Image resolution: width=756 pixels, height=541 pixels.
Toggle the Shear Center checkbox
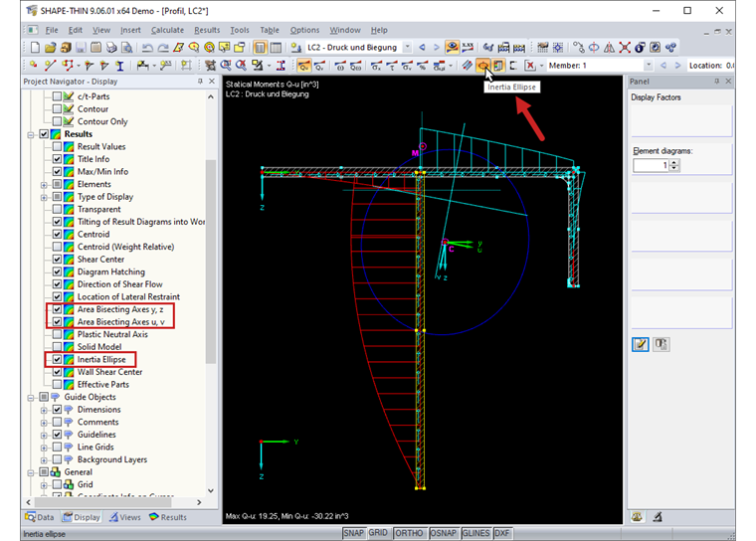(x=57, y=260)
